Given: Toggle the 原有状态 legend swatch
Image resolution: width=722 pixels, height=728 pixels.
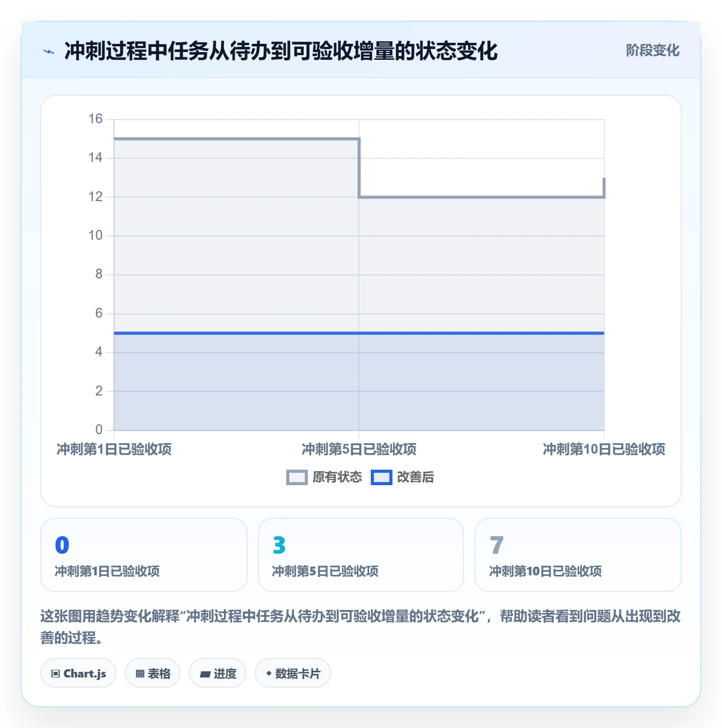Looking at the screenshot, I should click(297, 477).
